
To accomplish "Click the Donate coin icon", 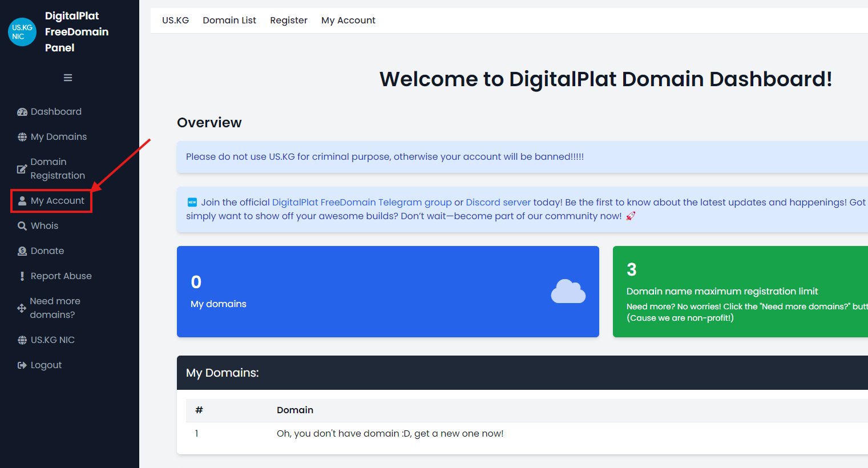I will (22, 251).
